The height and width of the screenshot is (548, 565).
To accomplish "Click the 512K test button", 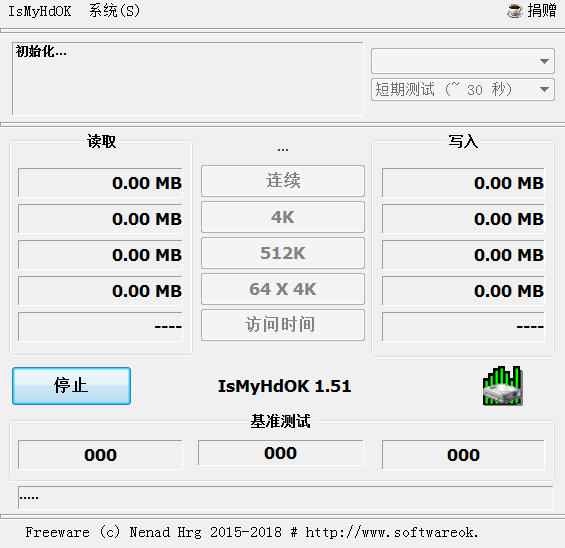I will coord(283,253).
